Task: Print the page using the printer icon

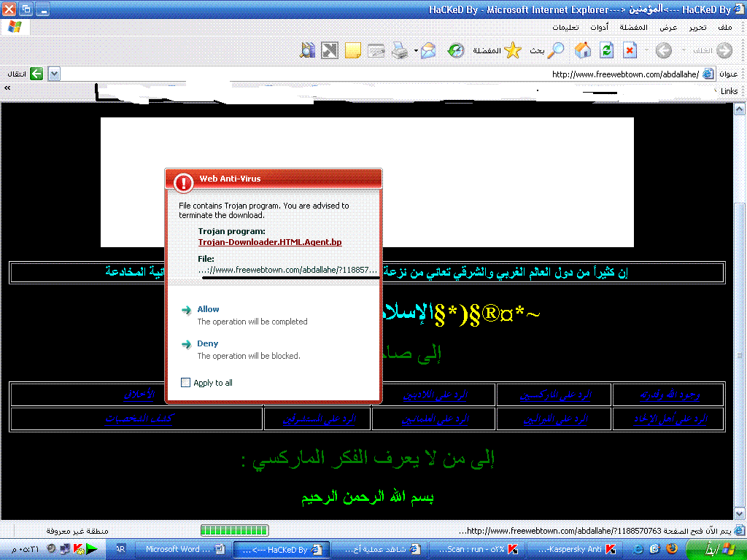Action: tap(400, 50)
